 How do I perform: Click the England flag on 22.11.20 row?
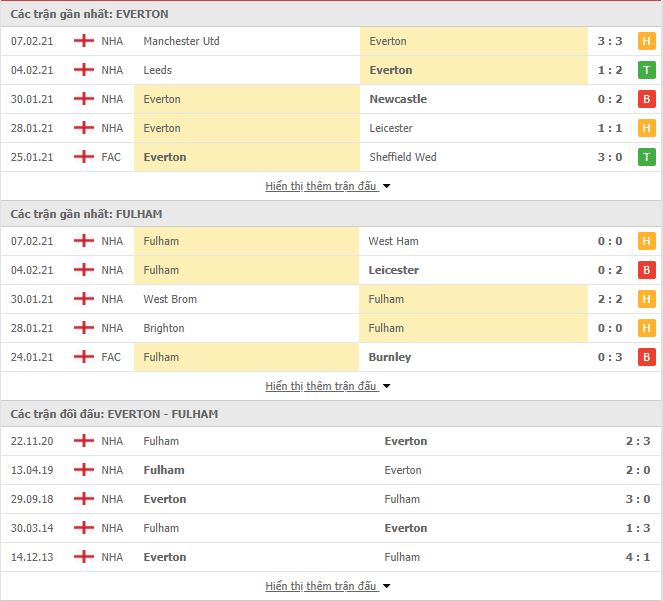pyautogui.click(x=84, y=441)
